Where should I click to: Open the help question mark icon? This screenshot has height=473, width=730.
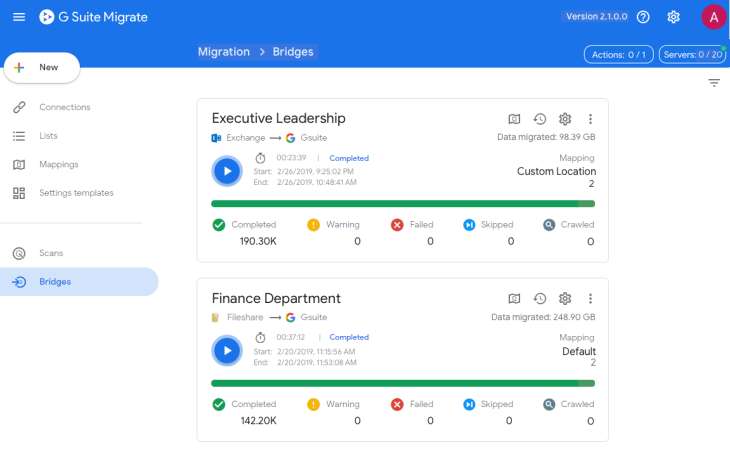[643, 17]
